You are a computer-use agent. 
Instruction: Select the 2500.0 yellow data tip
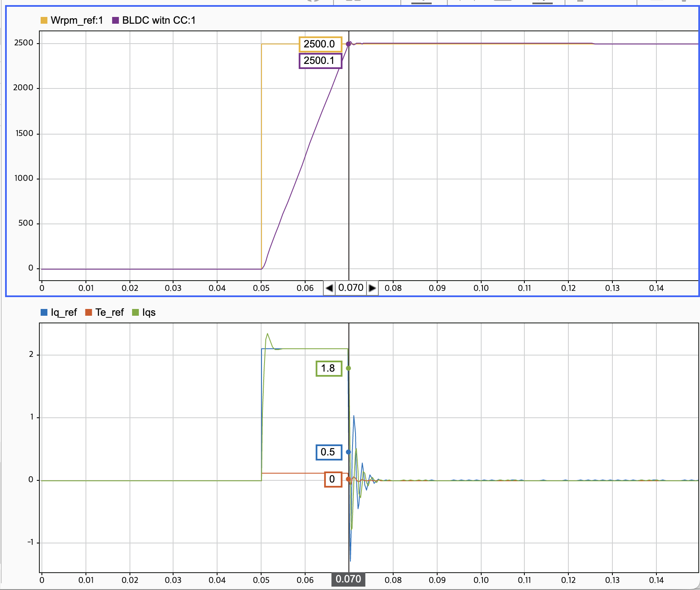[x=320, y=44]
